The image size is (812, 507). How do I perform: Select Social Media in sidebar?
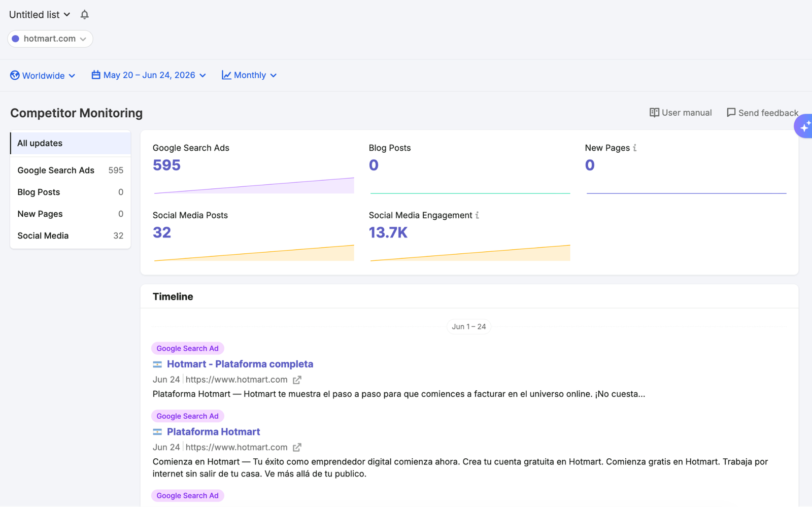coord(71,236)
